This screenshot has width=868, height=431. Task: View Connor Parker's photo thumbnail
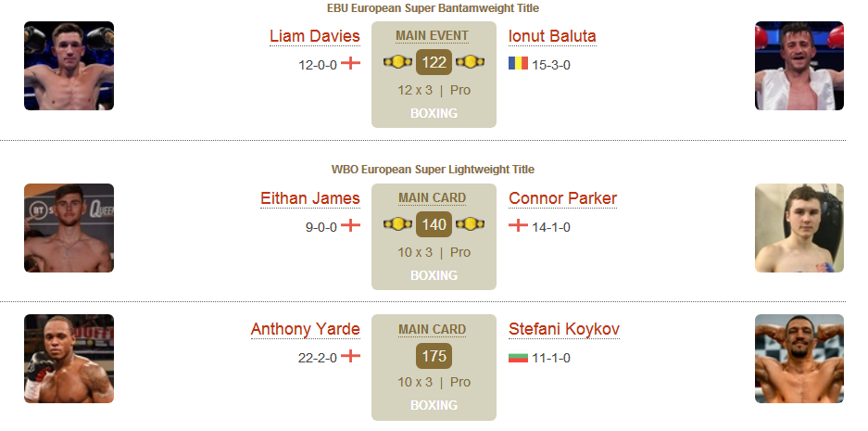click(799, 228)
